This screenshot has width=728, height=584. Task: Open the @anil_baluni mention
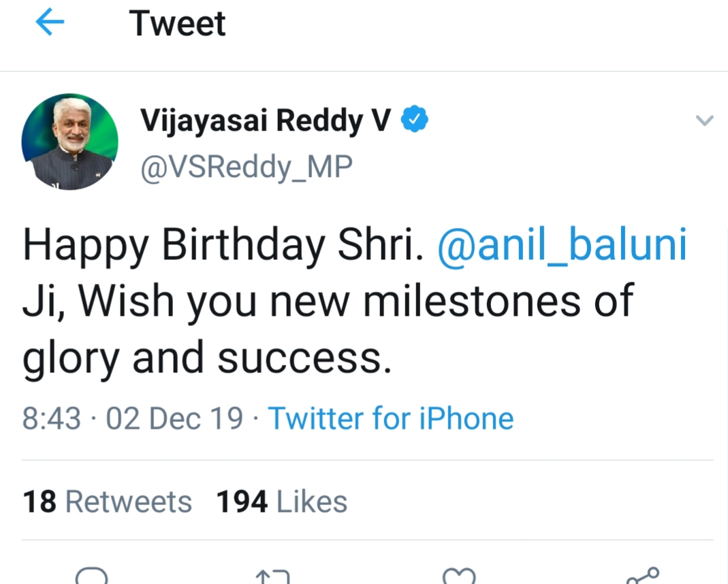[x=562, y=246]
